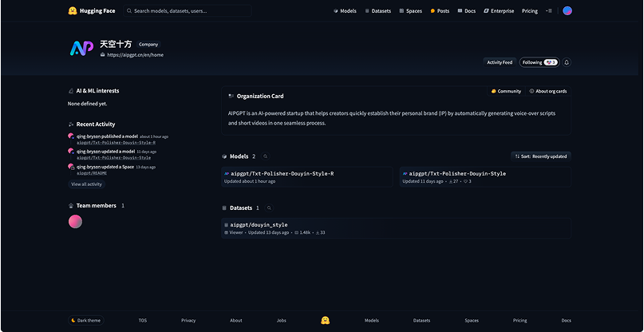Click the team member pink avatar

(x=75, y=222)
